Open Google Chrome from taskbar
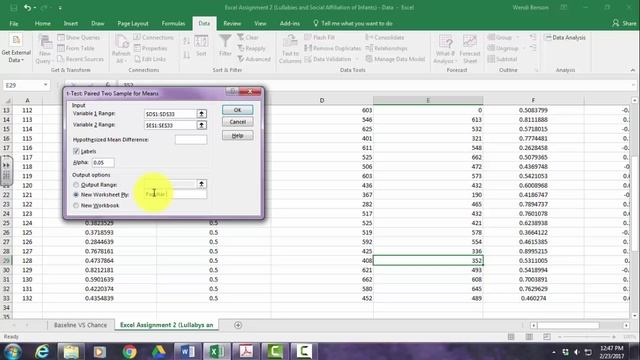640x360 pixels. [x=129, y=351]
